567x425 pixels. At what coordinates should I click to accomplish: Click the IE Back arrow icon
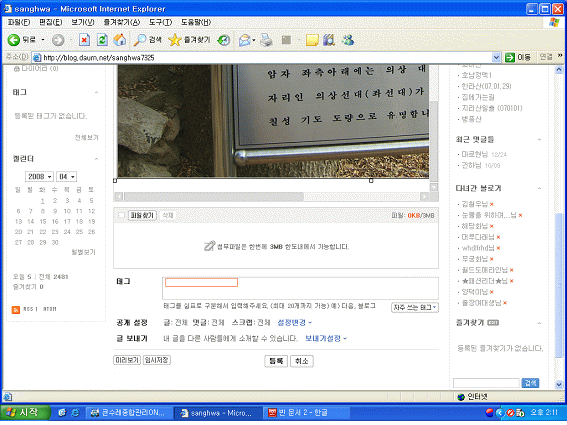tap(14, 40)
